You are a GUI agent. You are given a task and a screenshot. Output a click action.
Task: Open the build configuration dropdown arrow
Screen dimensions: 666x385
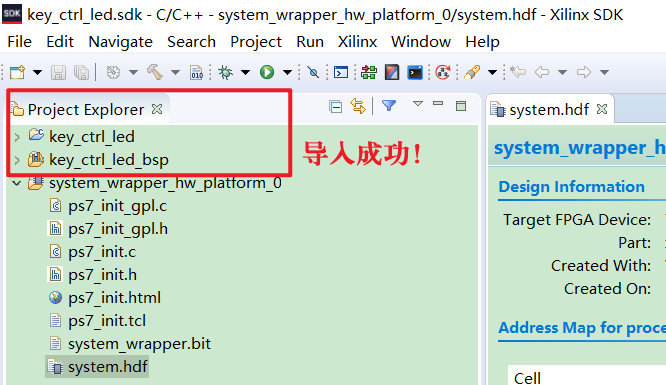pyautogui.click(x=133, y=73)
